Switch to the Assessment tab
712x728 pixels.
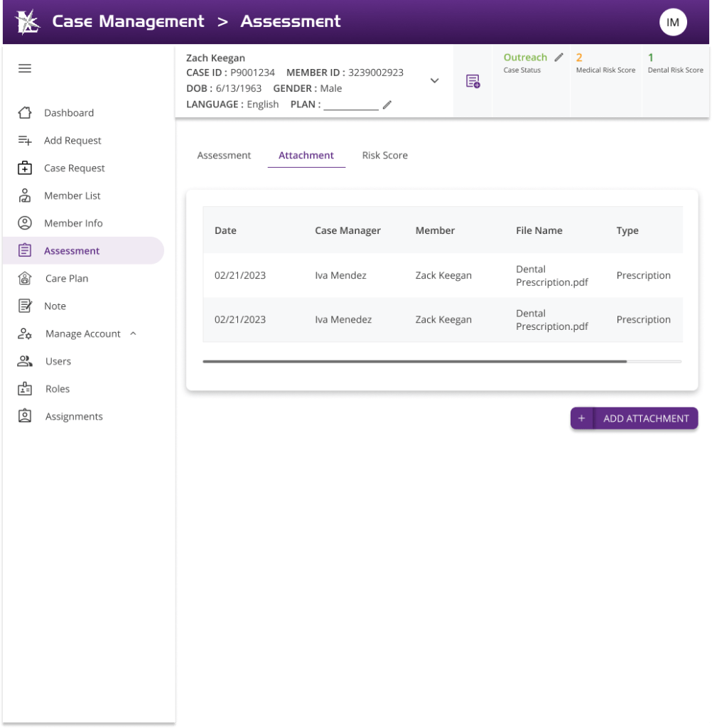tap(224, 156)
